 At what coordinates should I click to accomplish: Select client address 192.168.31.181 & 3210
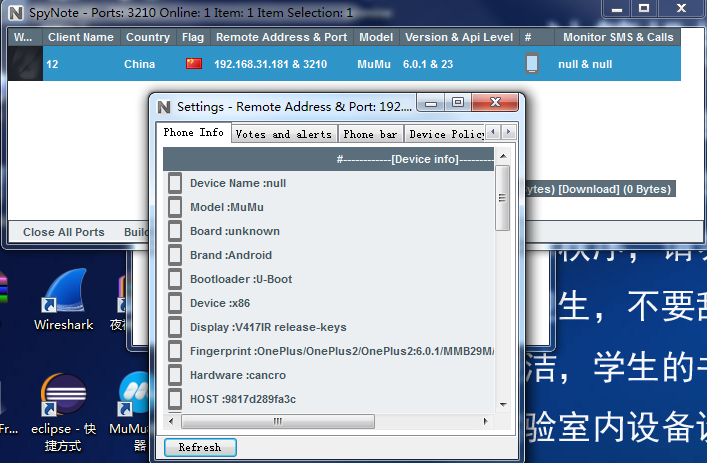tap(271, 64)
